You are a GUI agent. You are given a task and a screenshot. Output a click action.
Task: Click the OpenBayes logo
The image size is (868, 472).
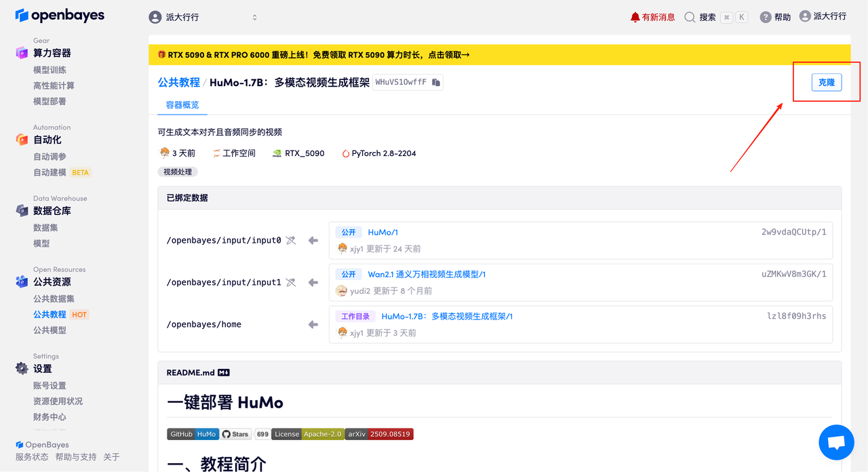coord(60,15)
